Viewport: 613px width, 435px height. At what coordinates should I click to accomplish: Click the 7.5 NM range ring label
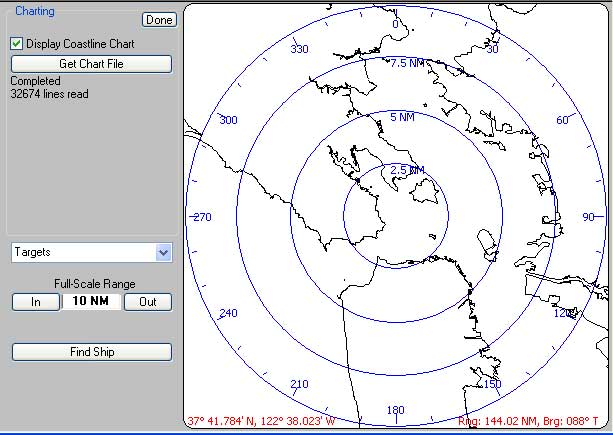point(407,63)
